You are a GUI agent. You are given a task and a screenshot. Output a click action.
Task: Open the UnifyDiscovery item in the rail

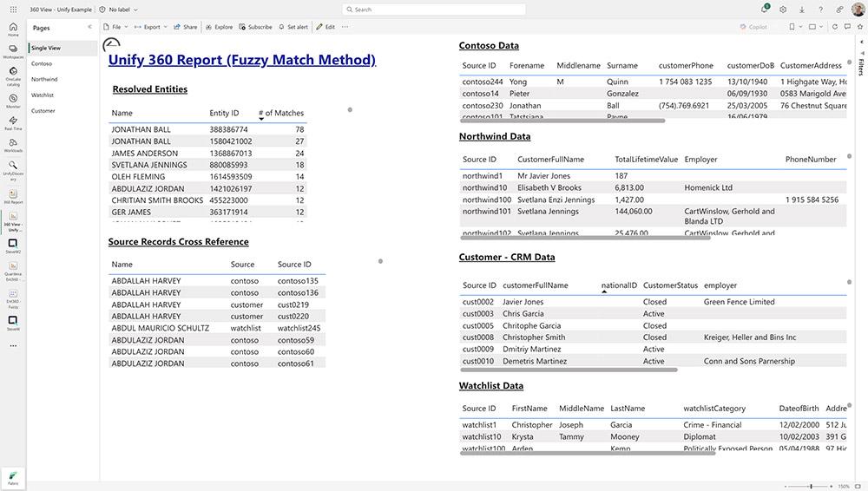13,170
